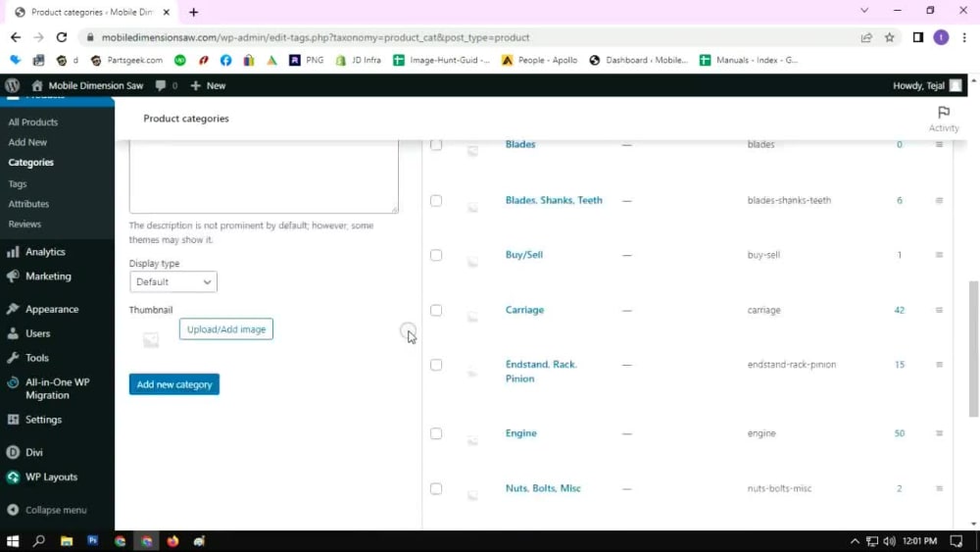Click the page vertical scrollbar thumb
Viewport: 980px width, 552px height.
tap(973, 348)
